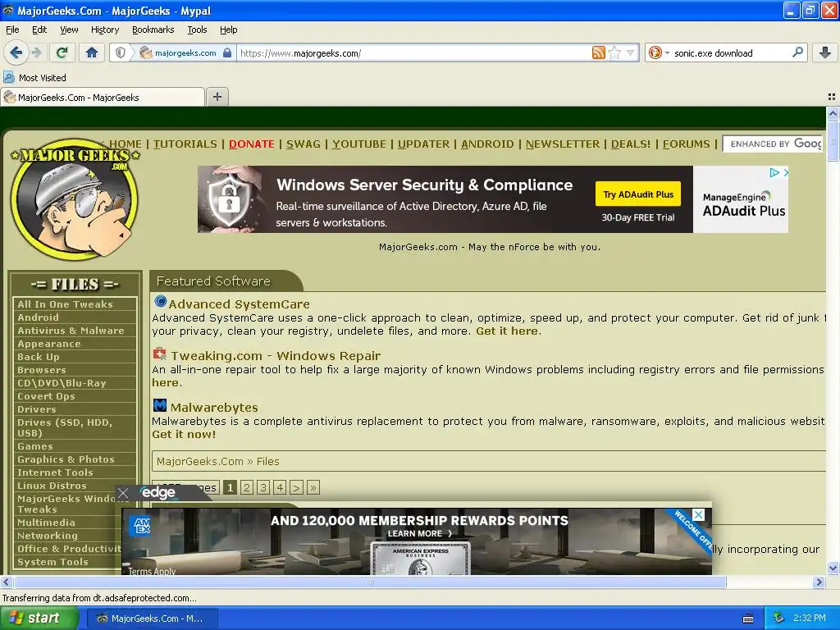Select MajorGeeks.Com taskbar button
Image resolution: width=840 pixels, height=630 pixels.
point(153,619)
